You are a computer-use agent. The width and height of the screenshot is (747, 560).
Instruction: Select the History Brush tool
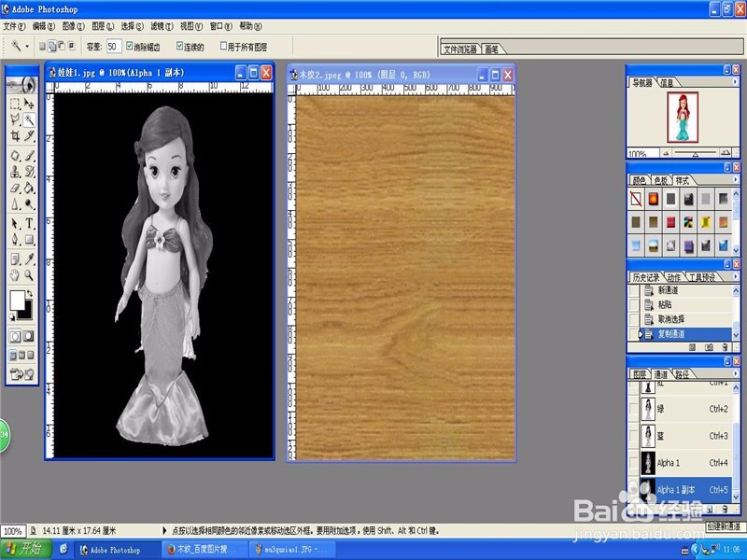29,172
